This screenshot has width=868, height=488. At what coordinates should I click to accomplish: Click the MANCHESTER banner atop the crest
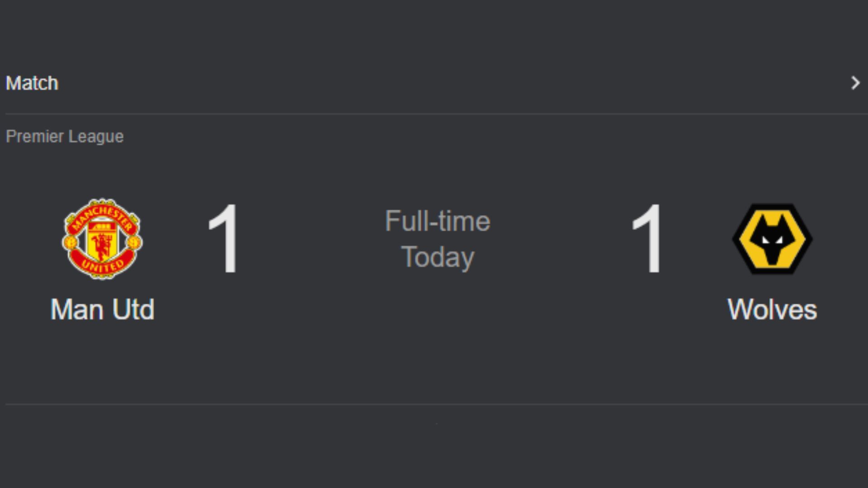coord(102,216)
